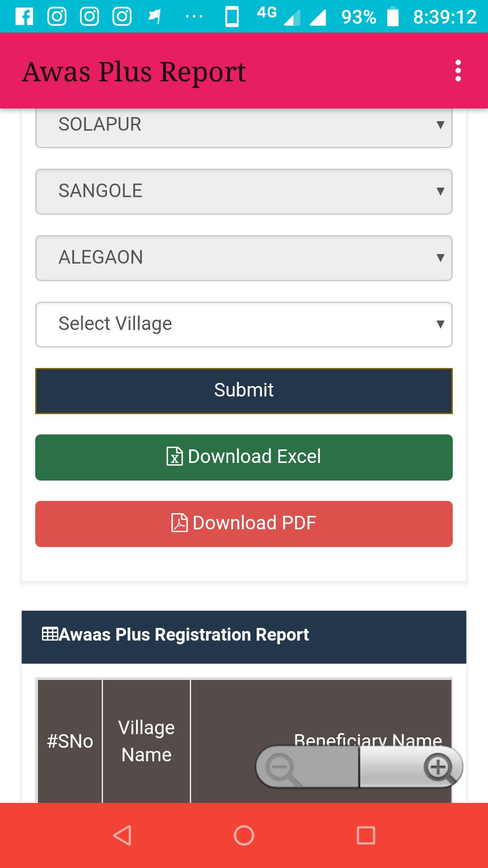Viewport: 488px width, 868px height.
Task: Select the #SNo column header
Action: [x=70, y=741]
